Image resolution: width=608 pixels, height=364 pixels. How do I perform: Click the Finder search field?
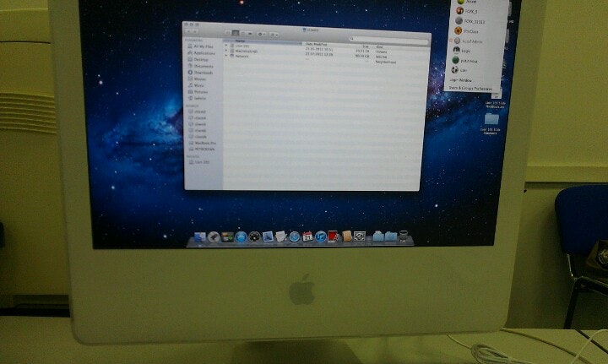388,38
